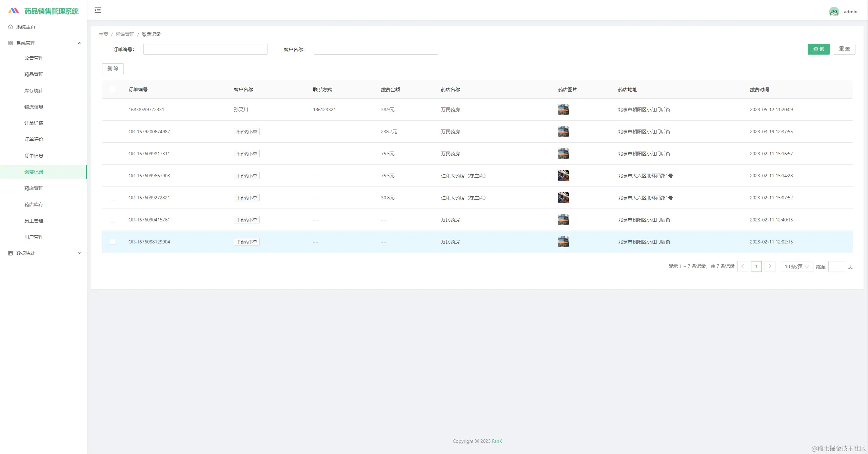Click the 重置 button
Viewport: 868px width, 454px height.
pyautogui.click(x=844, y=49)
